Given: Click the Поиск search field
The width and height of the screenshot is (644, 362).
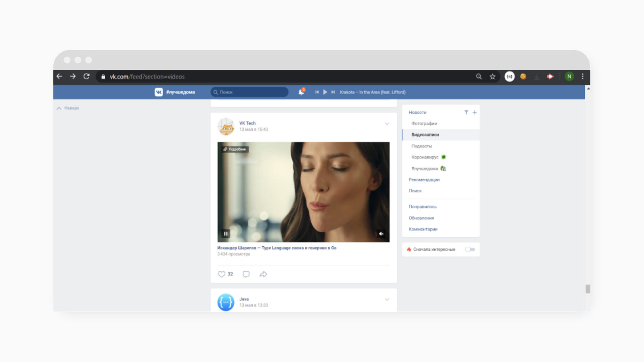Looking at the screenshot, I should 250,92.
